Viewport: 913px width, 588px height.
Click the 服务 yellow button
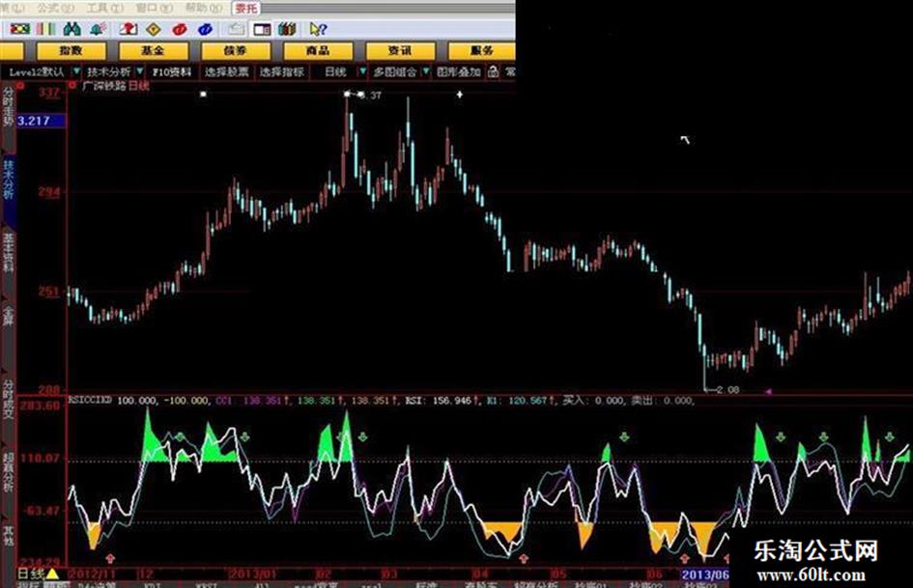482,50
